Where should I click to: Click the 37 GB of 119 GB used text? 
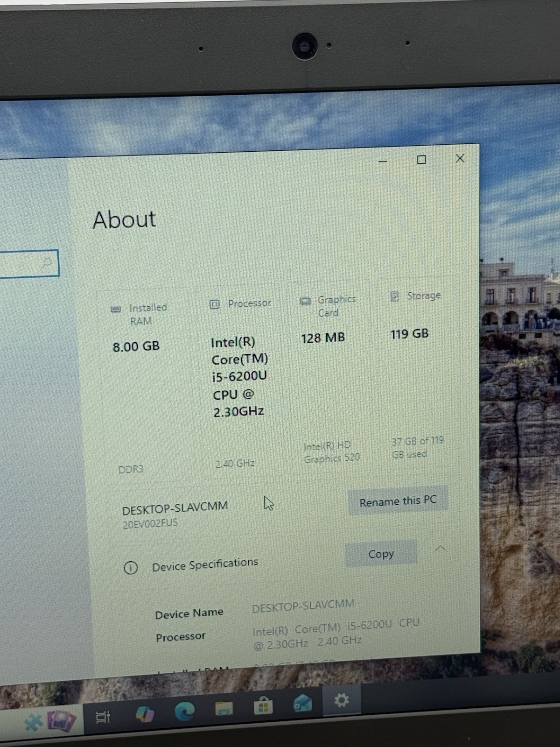418,447
